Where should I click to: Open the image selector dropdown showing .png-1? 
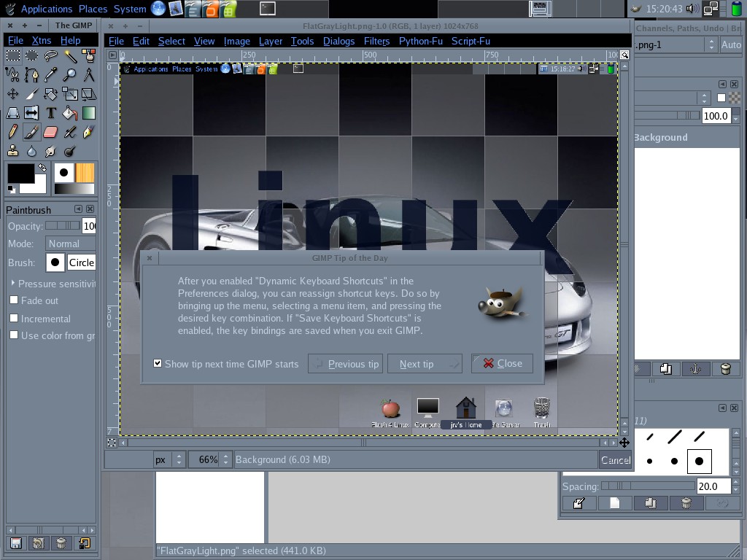click(676, 44)
